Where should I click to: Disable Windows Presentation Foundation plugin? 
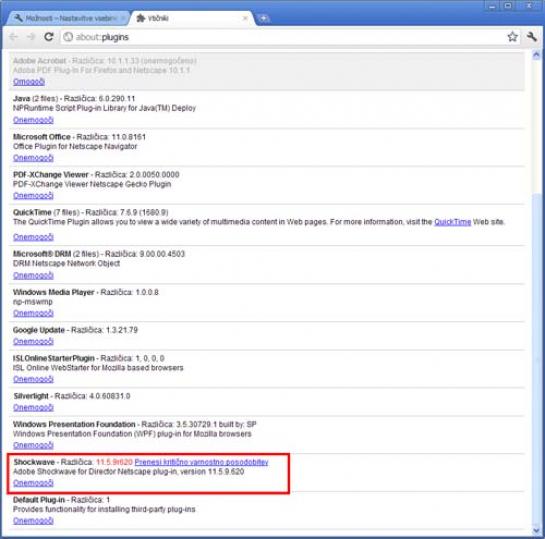pyautogui.click(x=33, y=445)
